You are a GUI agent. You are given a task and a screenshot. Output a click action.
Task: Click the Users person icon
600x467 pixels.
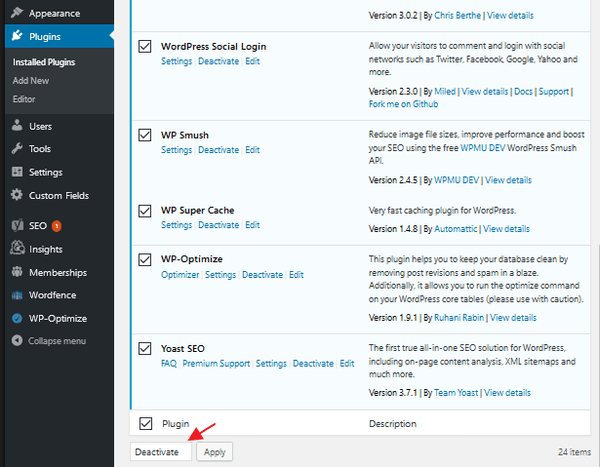click(x=17, y=126)
